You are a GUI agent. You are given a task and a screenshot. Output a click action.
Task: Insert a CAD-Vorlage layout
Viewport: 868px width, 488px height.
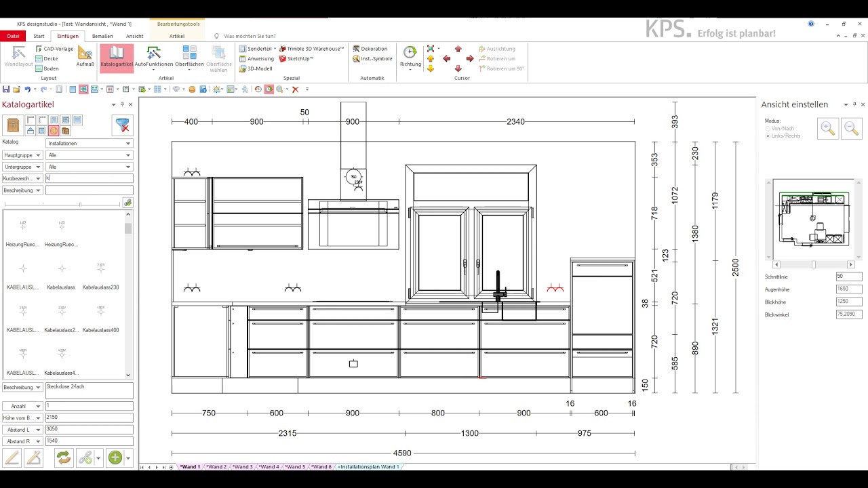(54, 49)
